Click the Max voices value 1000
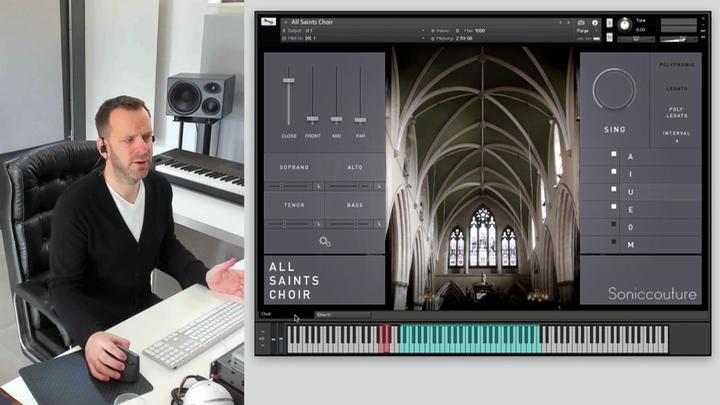The width and height of the screenshot is (720, 405). 480,31
